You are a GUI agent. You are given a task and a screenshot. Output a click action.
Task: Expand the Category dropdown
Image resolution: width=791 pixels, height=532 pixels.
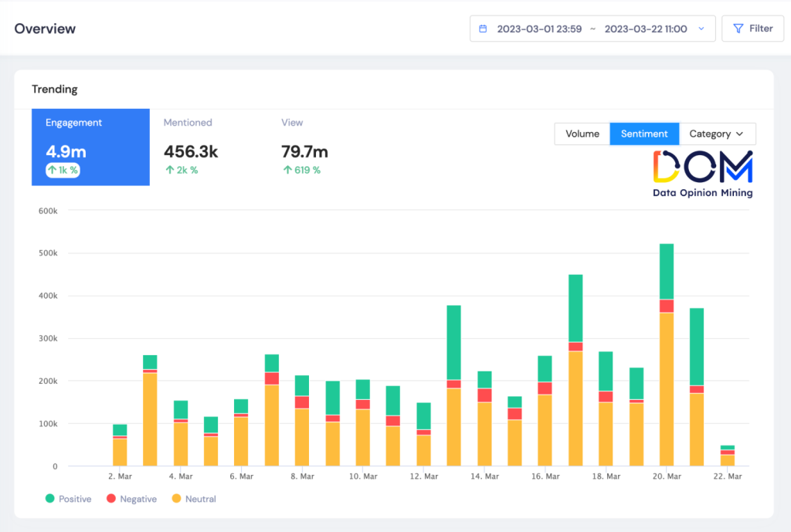(x=717, y=134)
